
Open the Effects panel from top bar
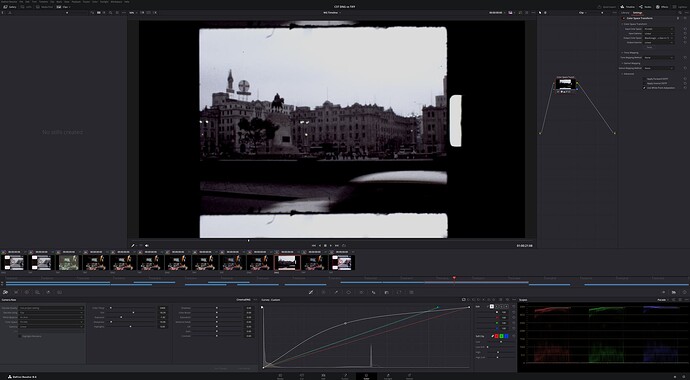[x=662, y=7]
